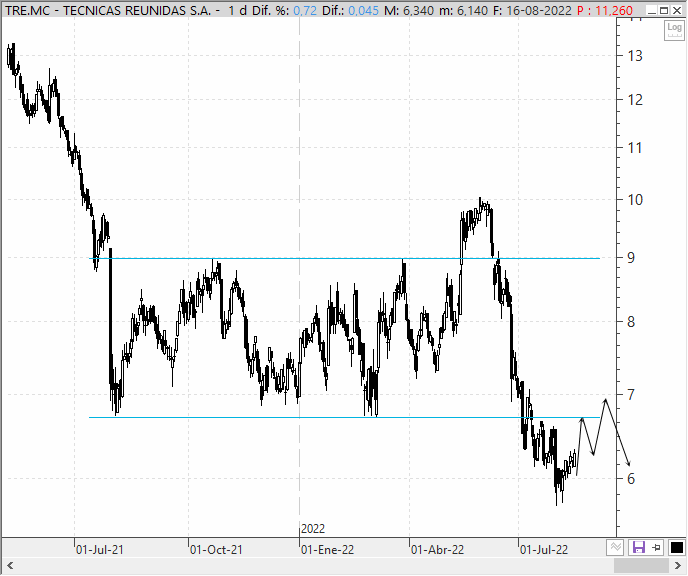Click price axis label 13
Screen dimensions: 688x576
(635, 56)
